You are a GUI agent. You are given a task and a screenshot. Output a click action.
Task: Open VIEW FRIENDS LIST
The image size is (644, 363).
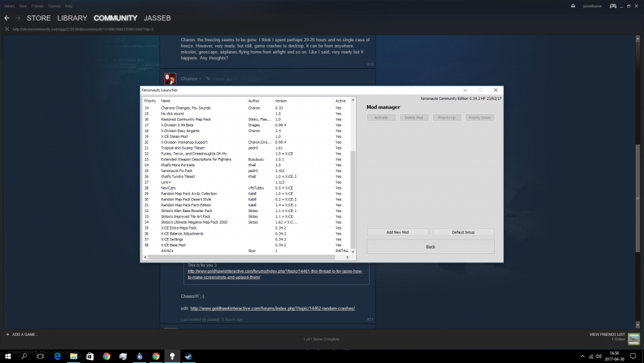(607, 335)
